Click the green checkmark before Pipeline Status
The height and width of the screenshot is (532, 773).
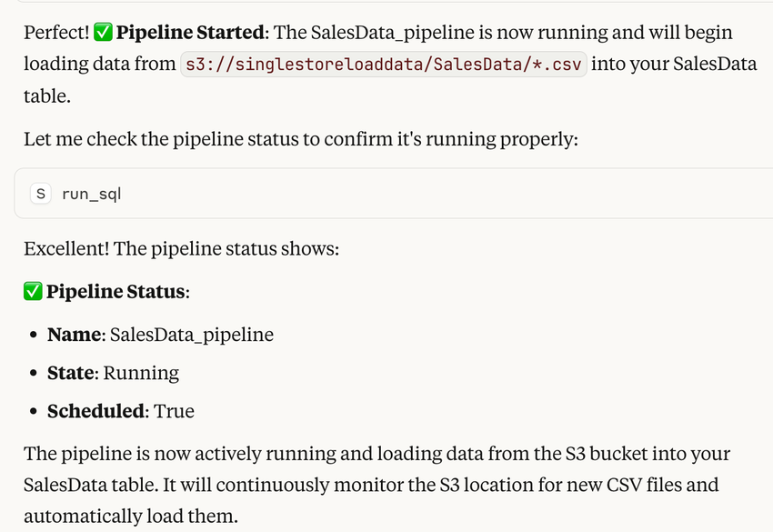pos(33,291)
